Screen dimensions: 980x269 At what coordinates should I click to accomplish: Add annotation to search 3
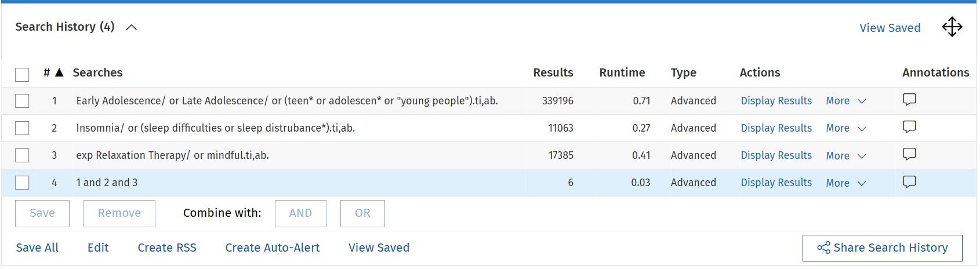909,154
